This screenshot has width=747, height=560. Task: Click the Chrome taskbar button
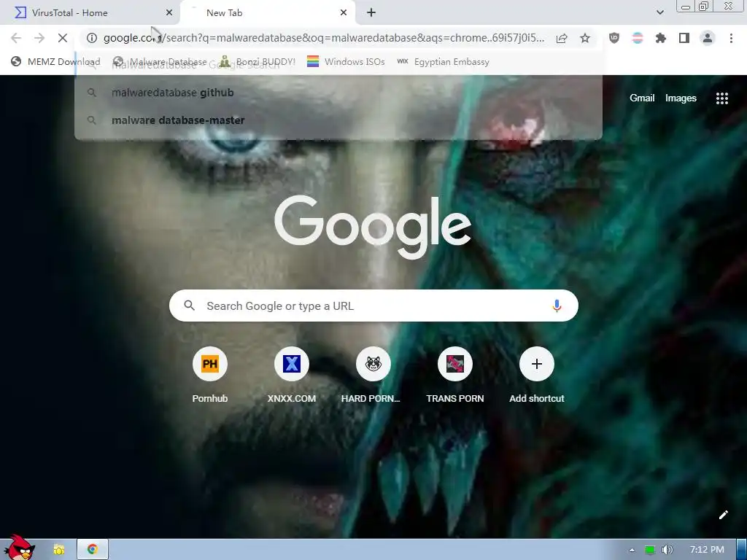click(x=93, y=550)
